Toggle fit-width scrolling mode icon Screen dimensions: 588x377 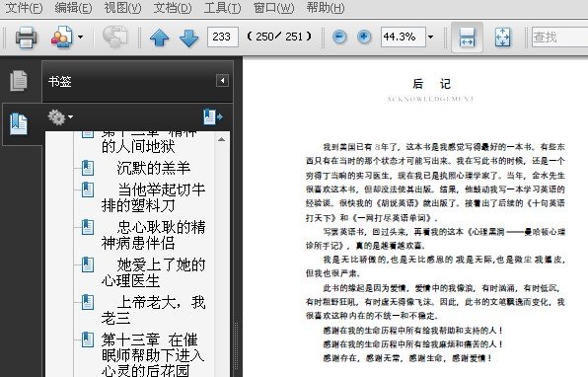click(x=467, y=38)
